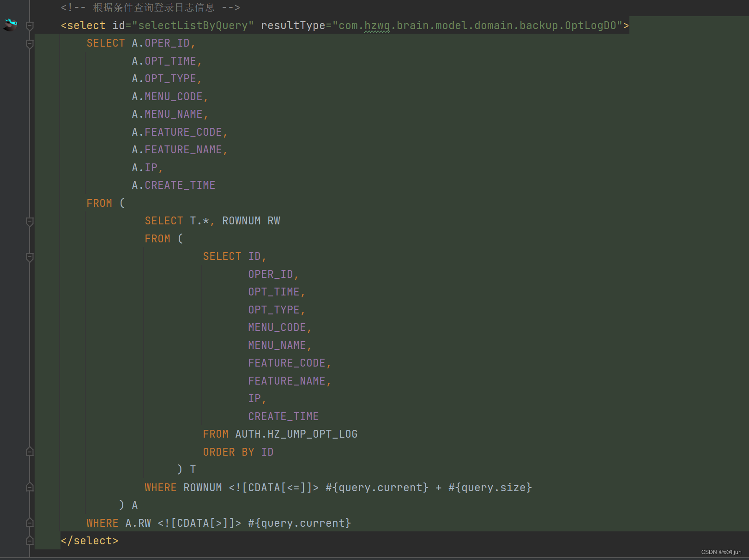Click the ) T subquery alias

point(187,470)
